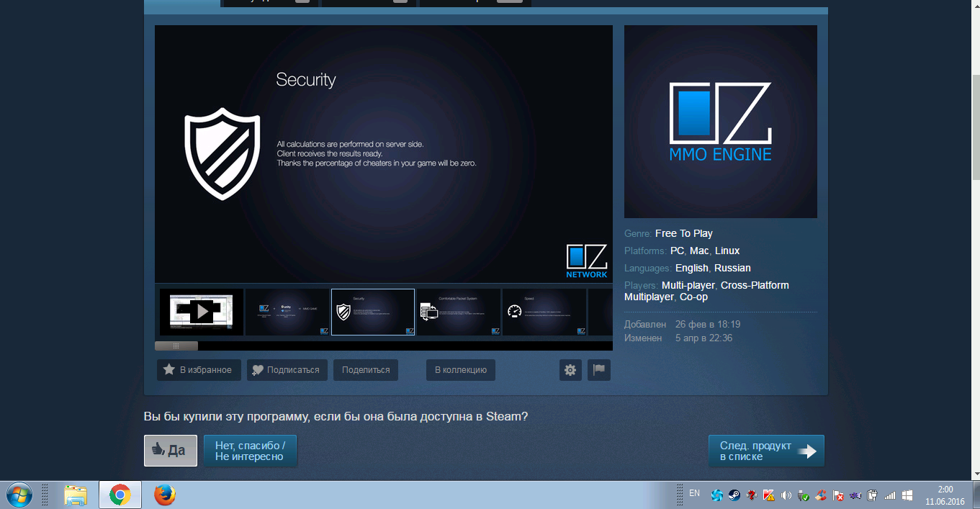Click the EN language indicator
980x509 pixels.
pos(694,494)
